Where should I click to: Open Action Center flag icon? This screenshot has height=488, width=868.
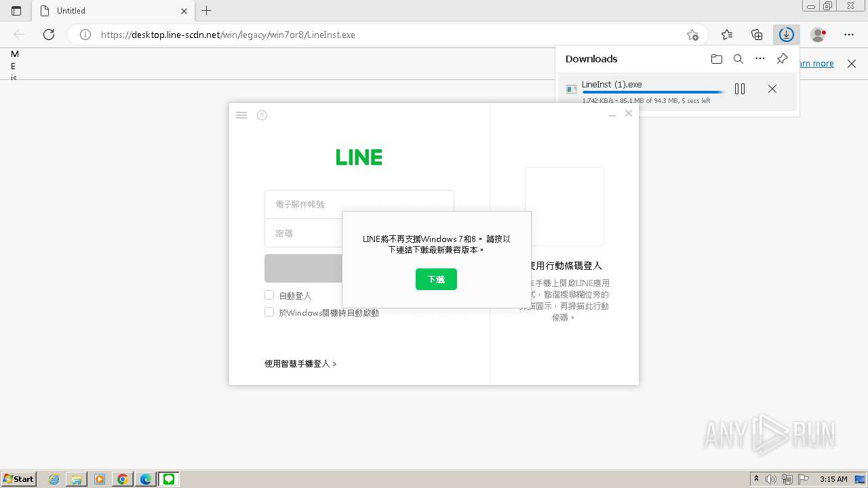tap(804, 479)
